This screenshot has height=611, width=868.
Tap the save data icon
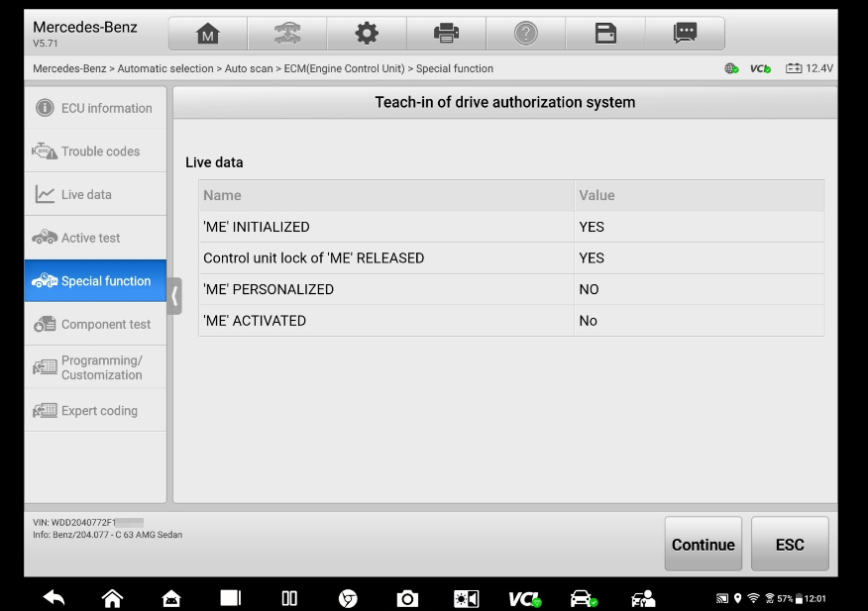tap(605, 34)
